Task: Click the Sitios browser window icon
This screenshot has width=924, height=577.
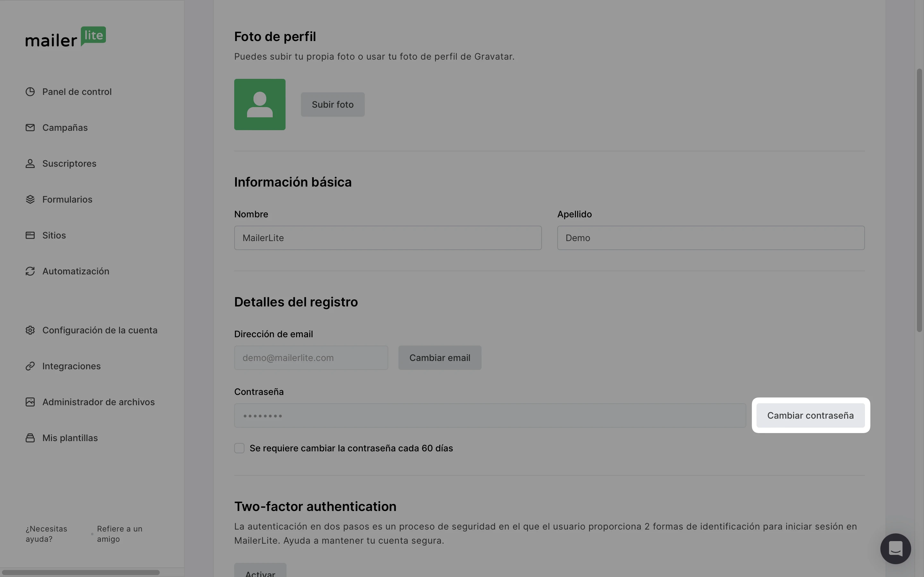Action: (30, 235)
